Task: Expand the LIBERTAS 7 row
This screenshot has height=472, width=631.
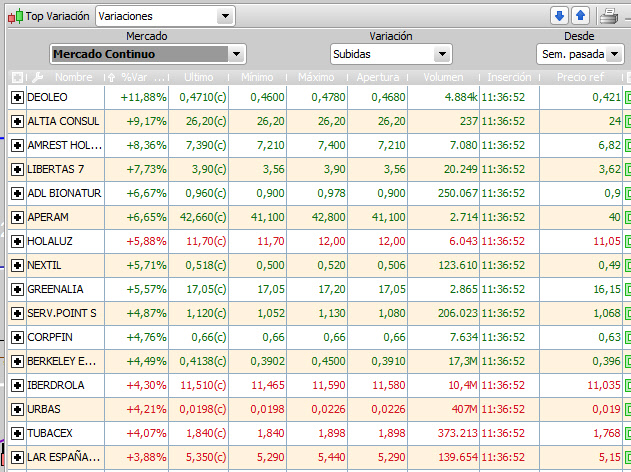Action: tap(17, 169)
